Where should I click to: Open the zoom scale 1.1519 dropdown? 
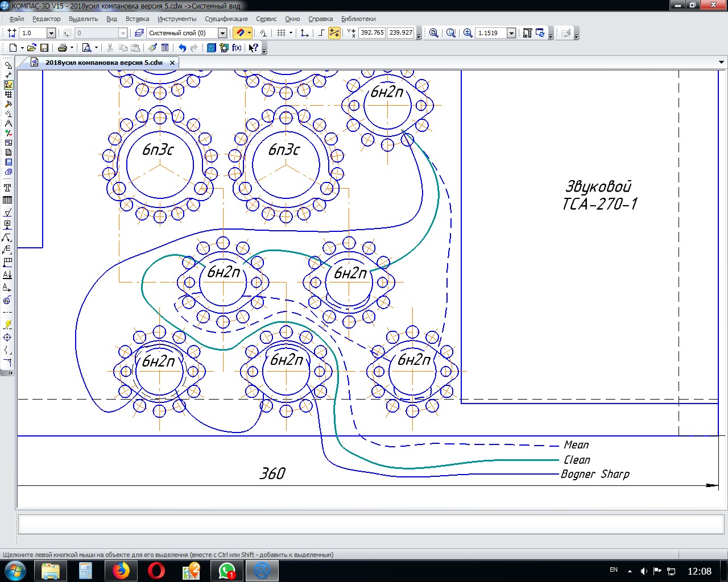tap(511, 33)
